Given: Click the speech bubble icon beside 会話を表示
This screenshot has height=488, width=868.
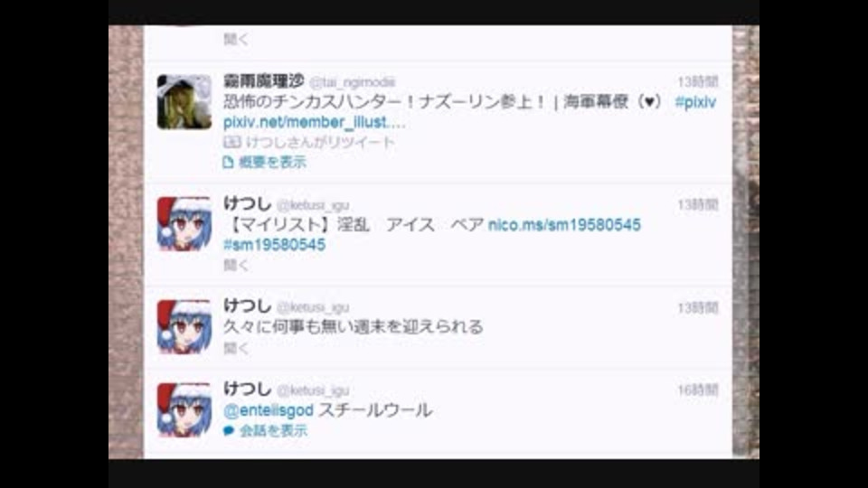Looking at the screenshot, I should click(229, 430).
